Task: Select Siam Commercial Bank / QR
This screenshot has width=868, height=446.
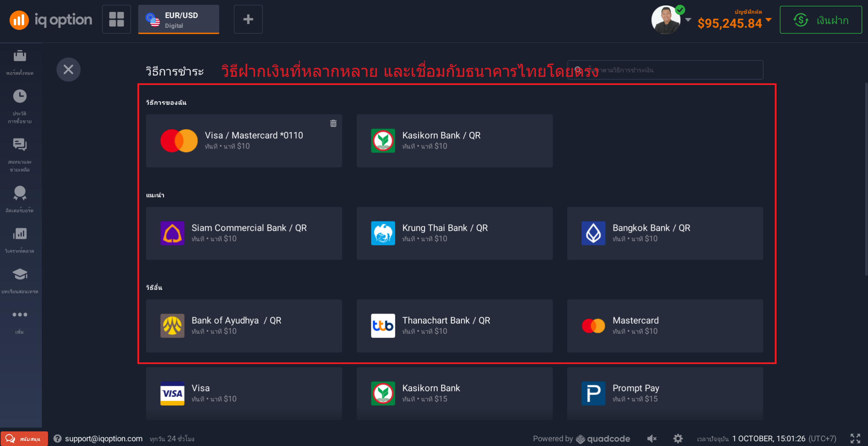Action: pos(244,233)
